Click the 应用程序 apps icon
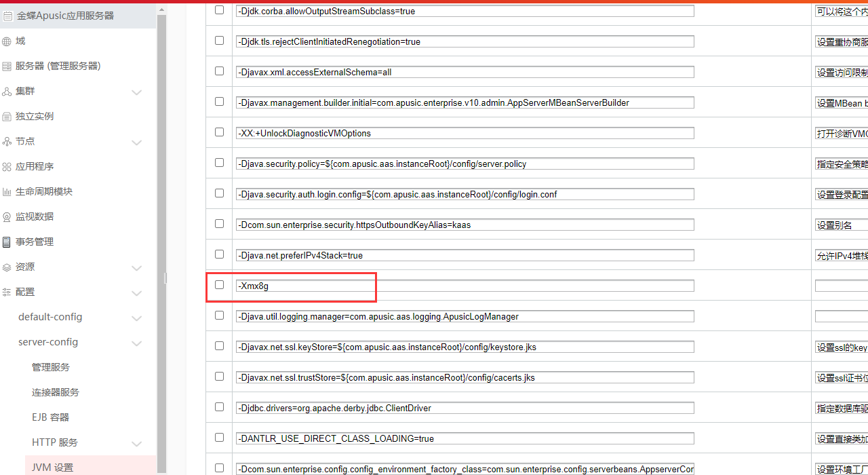The image size is (868, 475). [7, 167]
